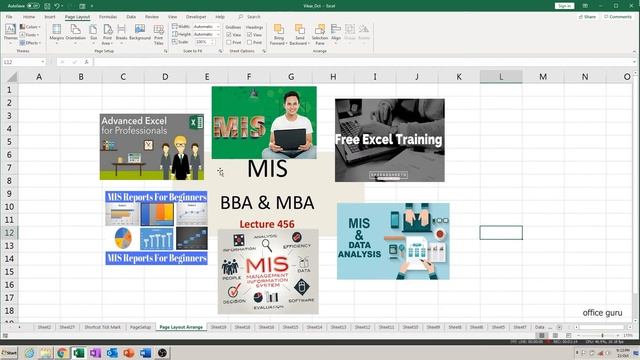The image size is (640, 360).
Task: Switch to the Data ribbon tab
Action: [131, 17]
